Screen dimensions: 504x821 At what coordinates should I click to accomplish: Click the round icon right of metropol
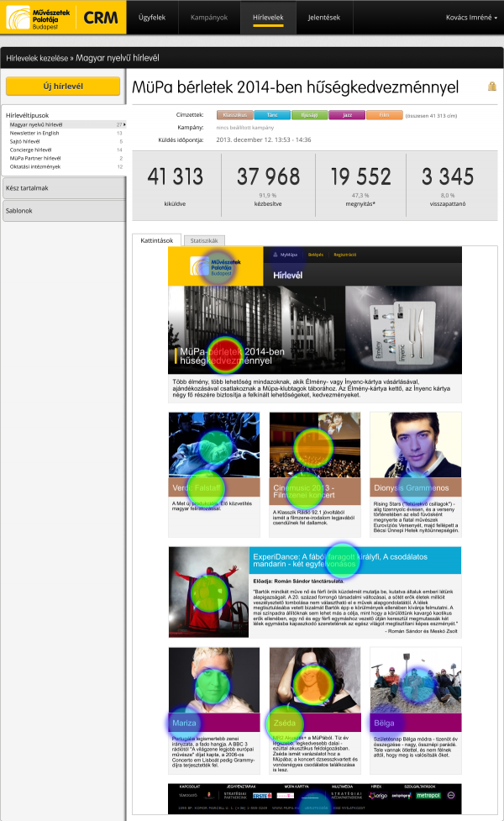pyautogui.click(x=451, y=795)
